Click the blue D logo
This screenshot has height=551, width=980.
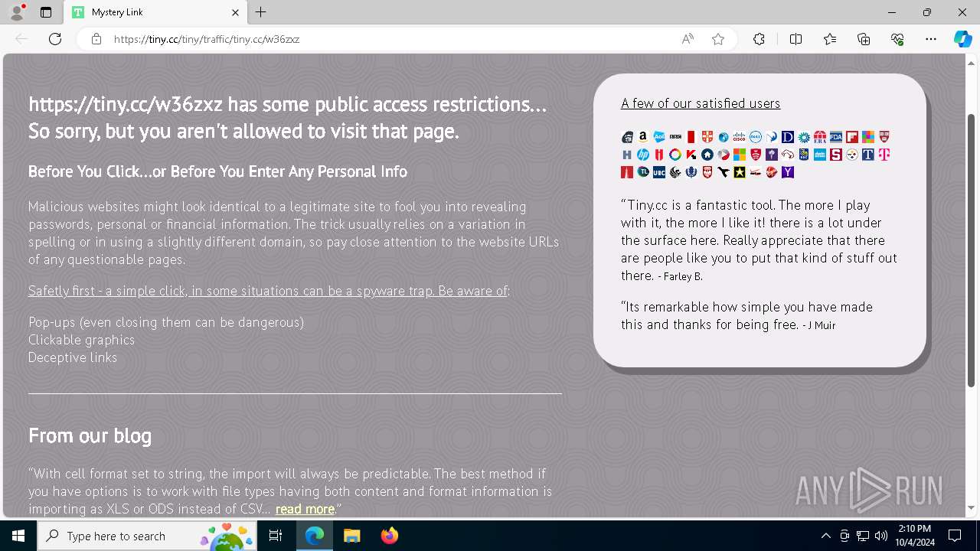tap(788, 137)
